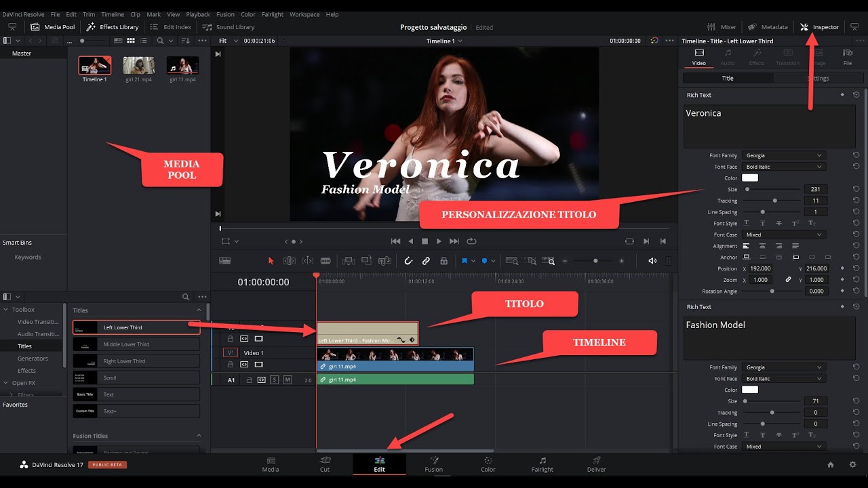Image resolution: width=868 pixels, height=488 pixels.
Task: Select the Blade Edit Mode tool
Action: (x=325, y=260)
